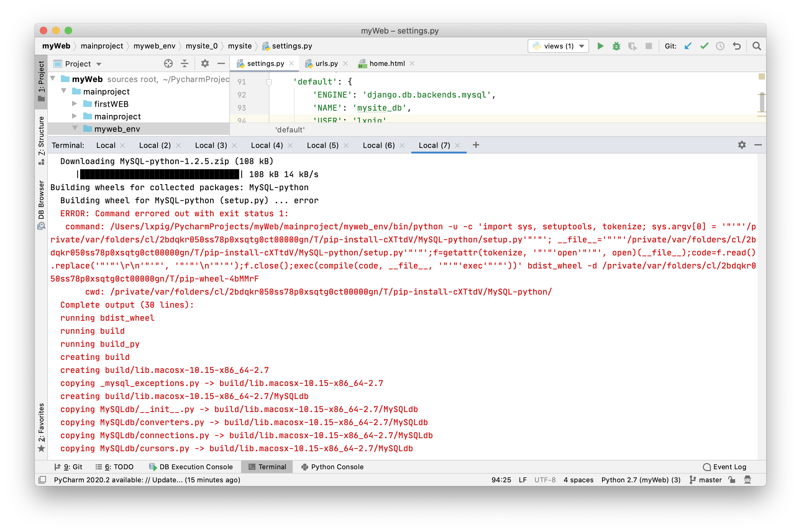801x532 pixels.
Task: Switch to urls.py editor tab
Action: pos(326,63)
